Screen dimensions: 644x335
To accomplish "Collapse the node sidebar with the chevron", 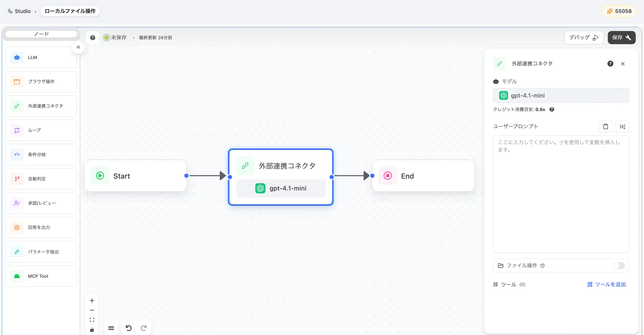I will pyautogui.click(x=78, y=47).
